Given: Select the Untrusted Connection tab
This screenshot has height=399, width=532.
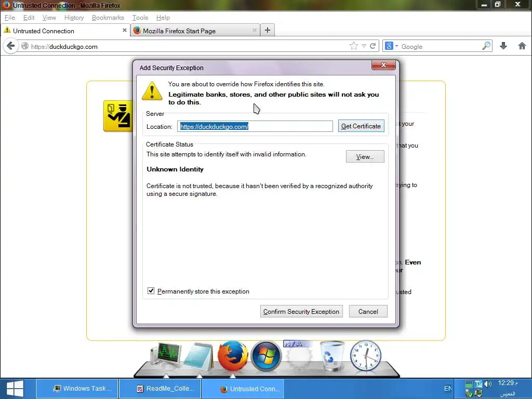Looking at the screenshot, I should [x=65, y=31].
